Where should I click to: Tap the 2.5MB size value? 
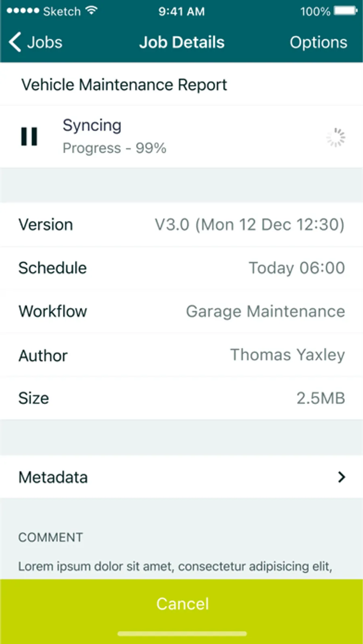321,398
